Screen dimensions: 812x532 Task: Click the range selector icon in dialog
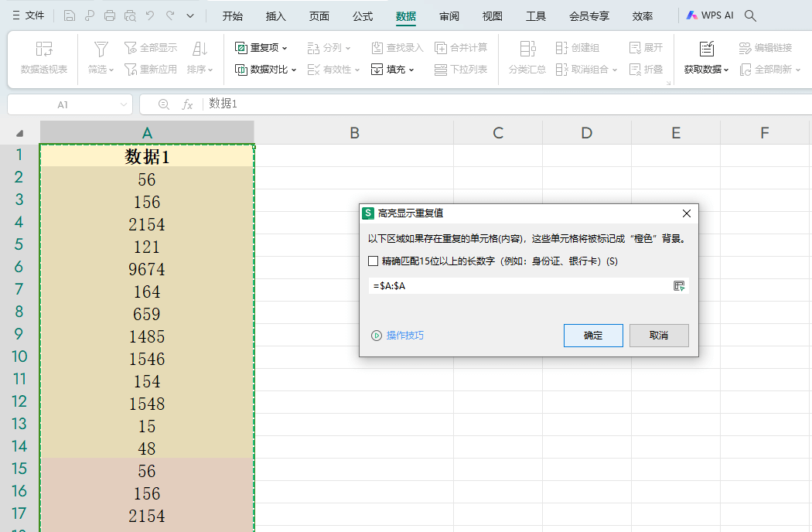pyautogui.click(x=679, y=285)
